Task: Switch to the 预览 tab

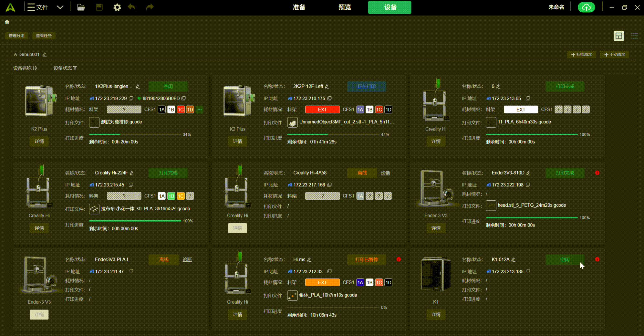Action: 345,7
